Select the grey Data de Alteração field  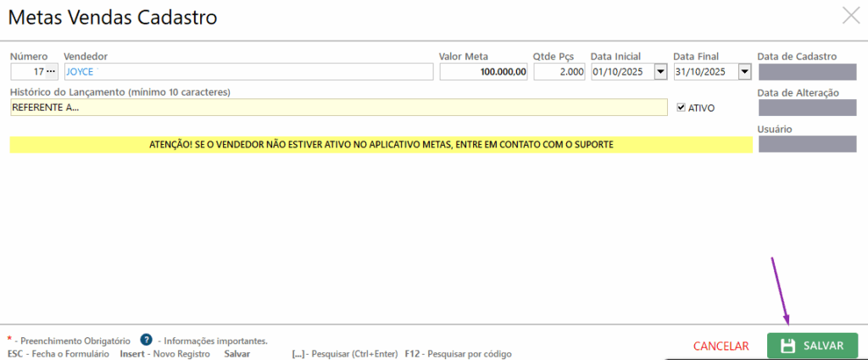tap(796, 108)
